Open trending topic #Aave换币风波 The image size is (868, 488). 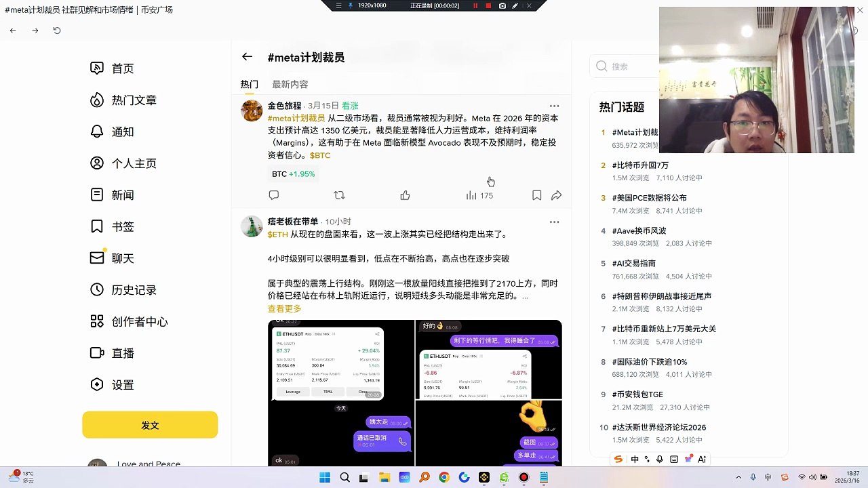(639, 230)
